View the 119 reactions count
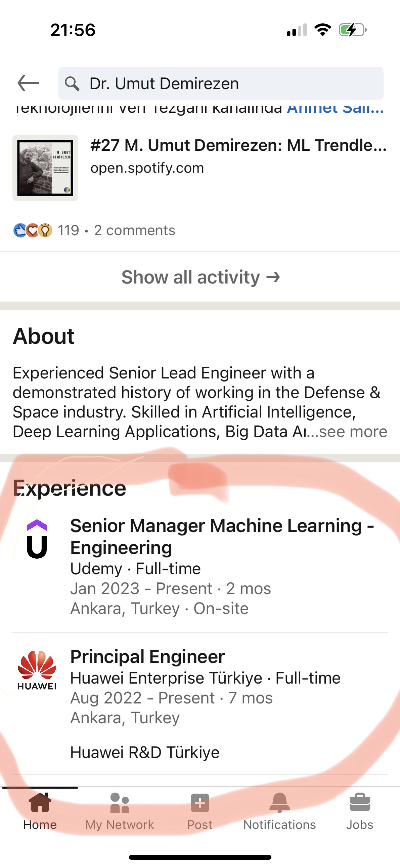The image size is (400, 868). click(x=69, y=231)
